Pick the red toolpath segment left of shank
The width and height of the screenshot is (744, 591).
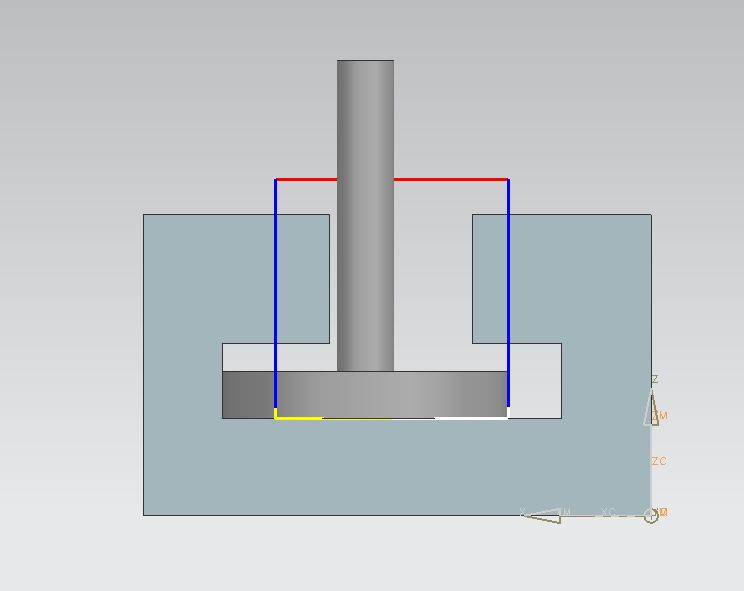[x=306, y=179]
